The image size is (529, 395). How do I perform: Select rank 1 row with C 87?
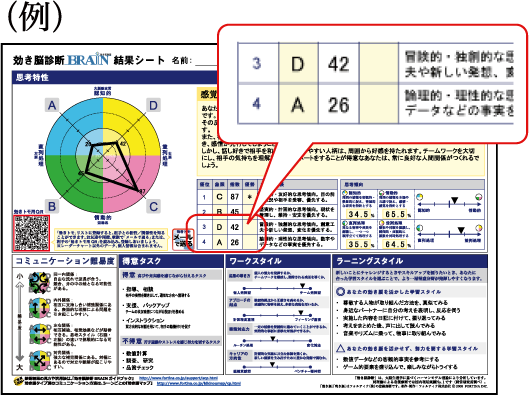[267, 197]
